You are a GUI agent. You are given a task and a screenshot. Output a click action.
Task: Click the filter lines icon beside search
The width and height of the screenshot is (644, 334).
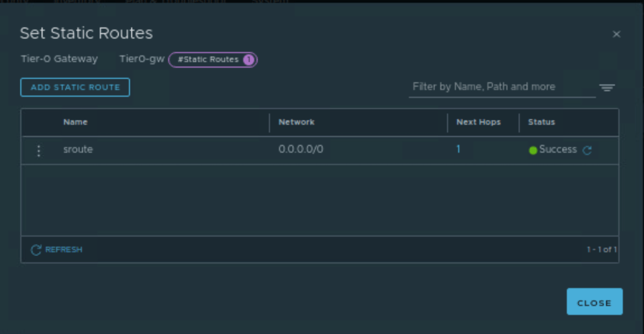[607, 88]
